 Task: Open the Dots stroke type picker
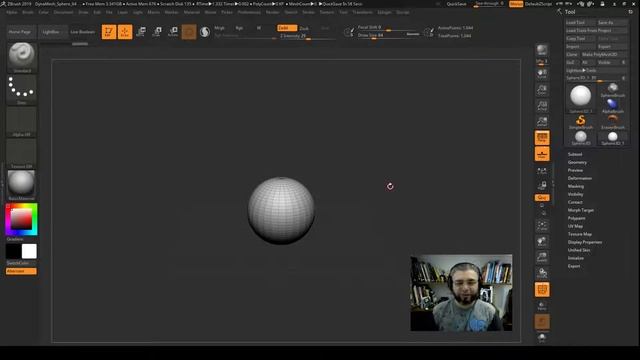tap(22, 89)
